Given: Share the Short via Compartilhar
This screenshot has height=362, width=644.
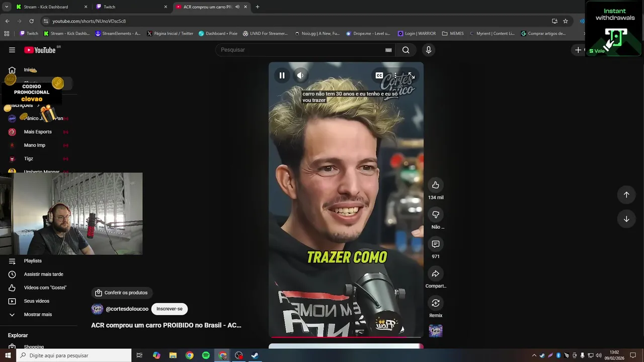Looking at the screenshot, I should pos(436,274).
